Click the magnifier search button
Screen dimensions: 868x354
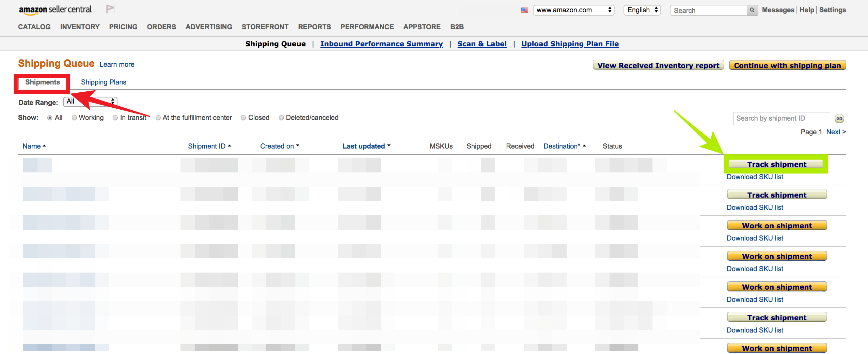click(752, 10)
